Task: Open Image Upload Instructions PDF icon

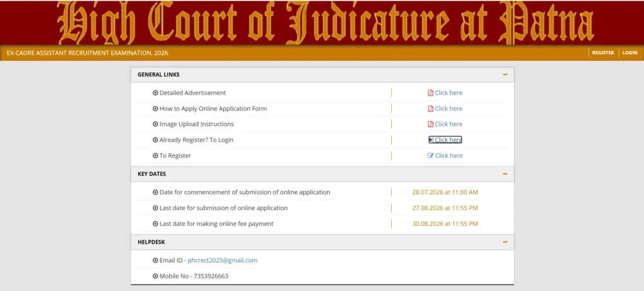Action: click(x=430, y=124)
